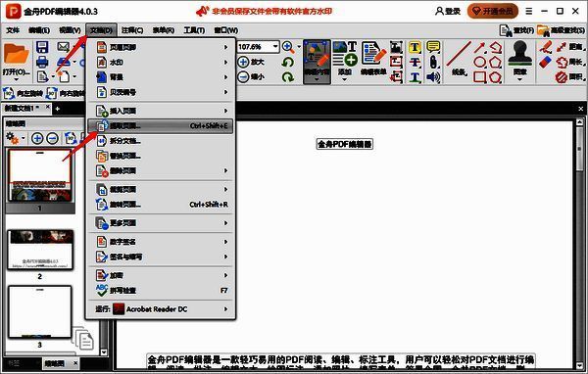The image size is (588, 374).
Task: Select the yellow highlight text tool
Action: (415, 47)
